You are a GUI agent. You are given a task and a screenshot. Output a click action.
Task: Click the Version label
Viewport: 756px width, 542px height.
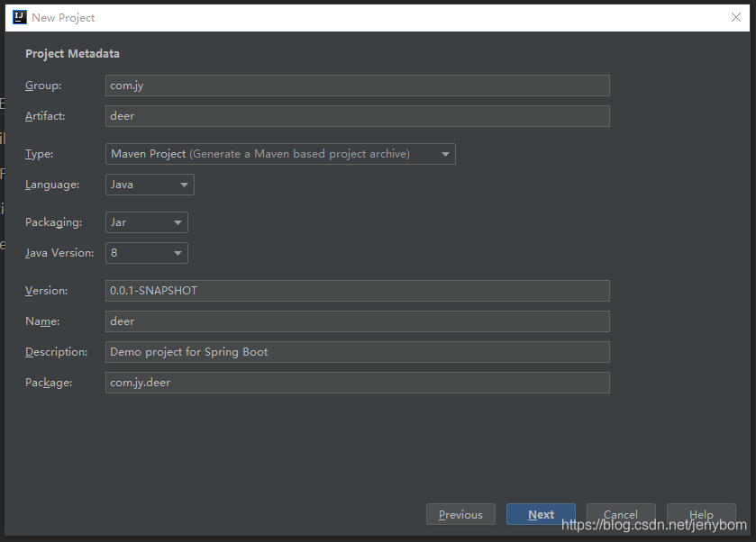[46, 291]
